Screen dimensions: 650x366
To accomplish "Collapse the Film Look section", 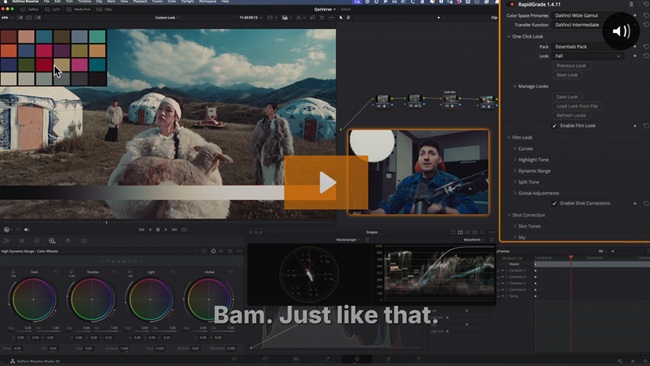I will pyautogui.click(x=509, y=137).
